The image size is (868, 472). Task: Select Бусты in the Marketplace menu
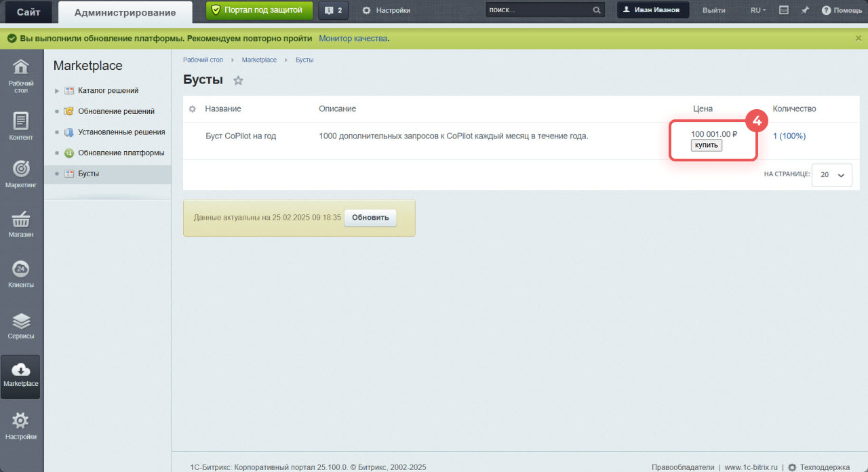88,174
